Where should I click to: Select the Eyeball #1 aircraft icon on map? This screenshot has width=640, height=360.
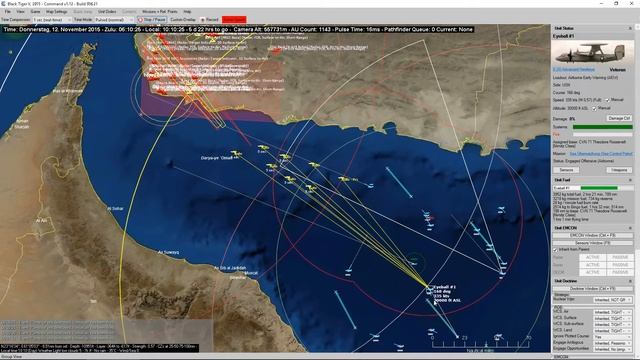click(x=429, y=289)
